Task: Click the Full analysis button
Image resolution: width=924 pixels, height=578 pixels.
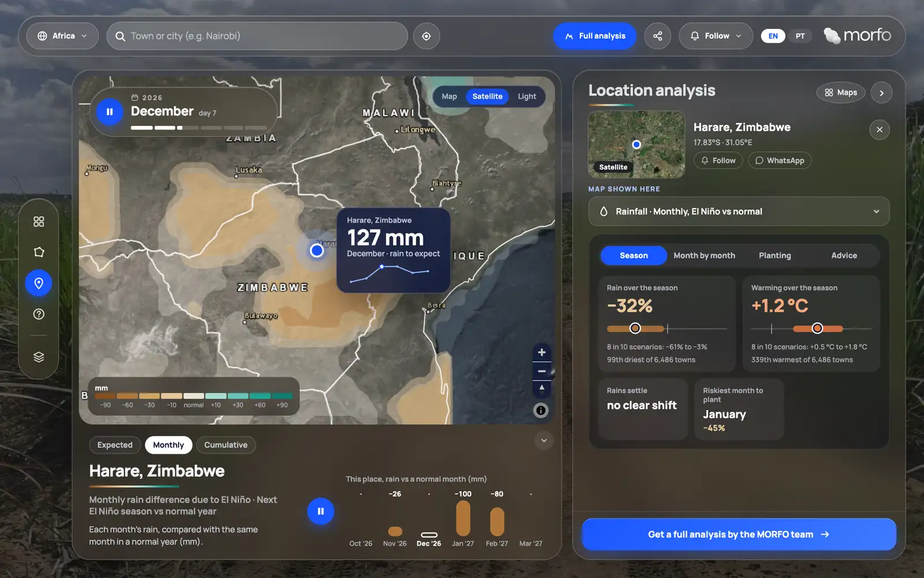Action: pyautogui.click(x=595, y=36)
